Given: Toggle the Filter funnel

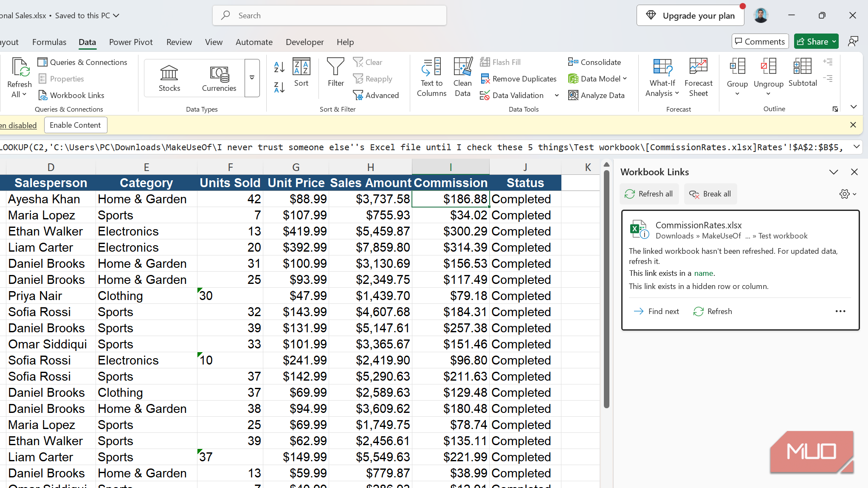Looking at the screenshot, I should pos(335,73).
